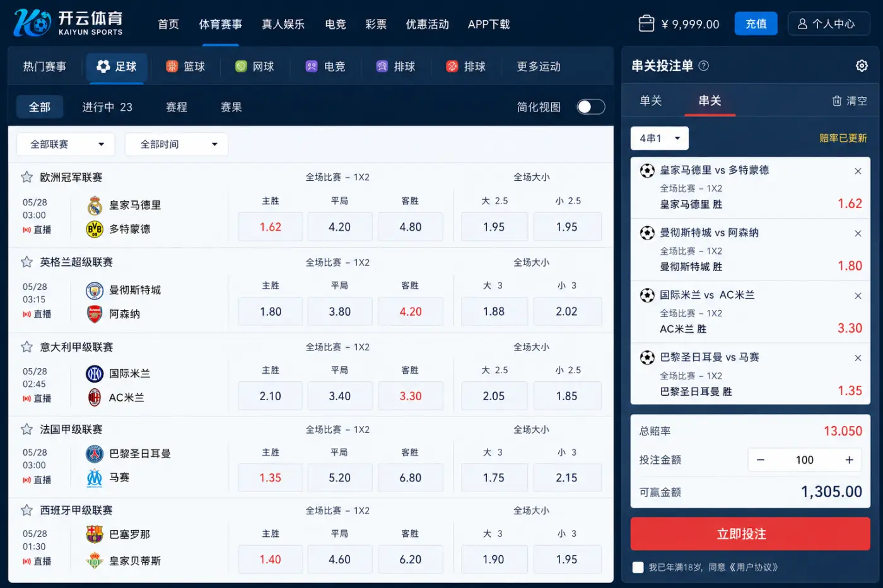Favorite the 意大利甲级联赛 league star
Viewport: 883px width, 588px height.
(x=26, y=347)
